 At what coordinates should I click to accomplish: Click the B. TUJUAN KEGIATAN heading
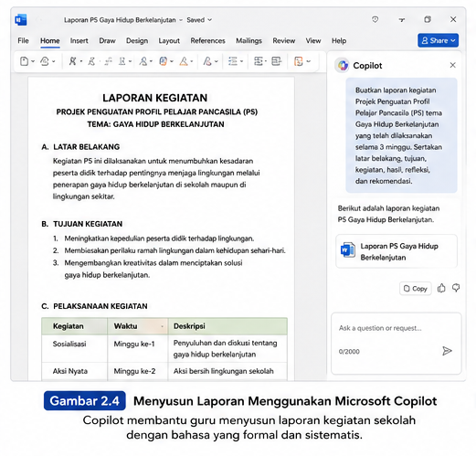click(x=82, y=224)
